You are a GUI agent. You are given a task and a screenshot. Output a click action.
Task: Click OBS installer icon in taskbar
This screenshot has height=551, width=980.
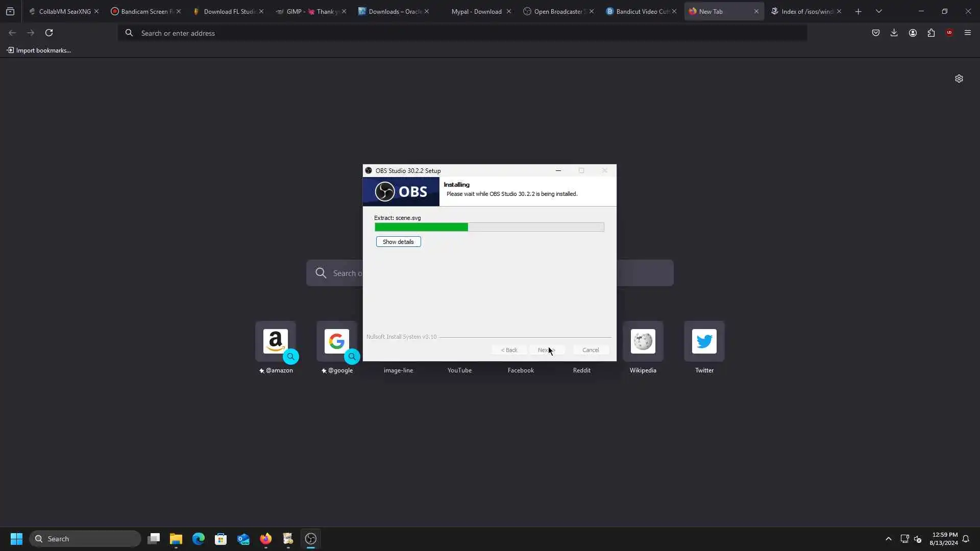pyautogui.click(x=311, y=539)
